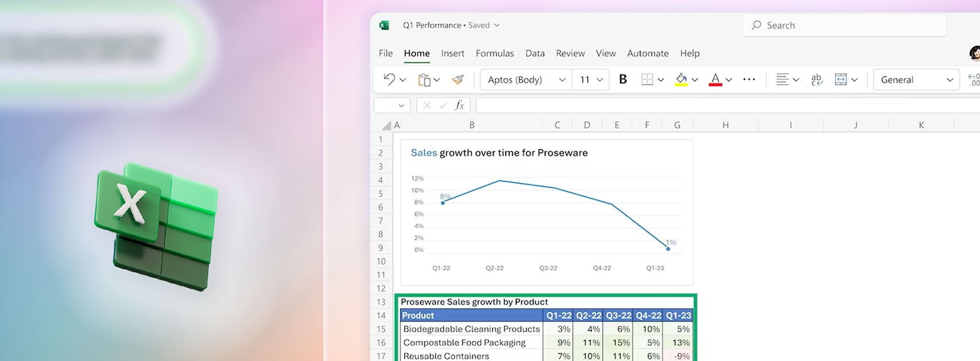Toggle wrap text icon
Viewport: 980px width, 361px height.
click(817, 80)
